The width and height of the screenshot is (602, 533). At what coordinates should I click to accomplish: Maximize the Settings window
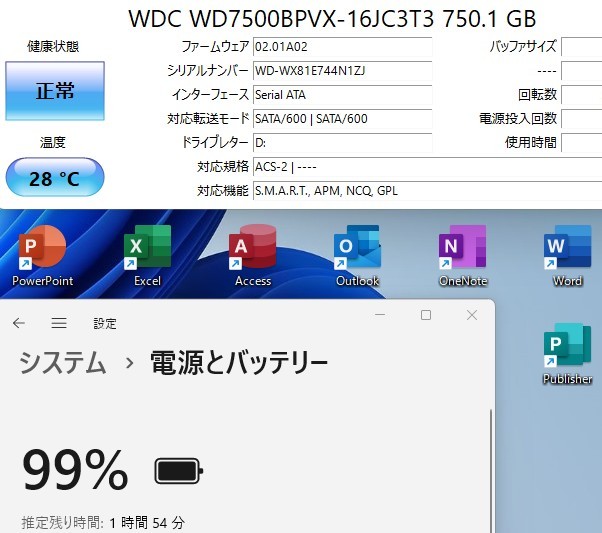point(426,315)
